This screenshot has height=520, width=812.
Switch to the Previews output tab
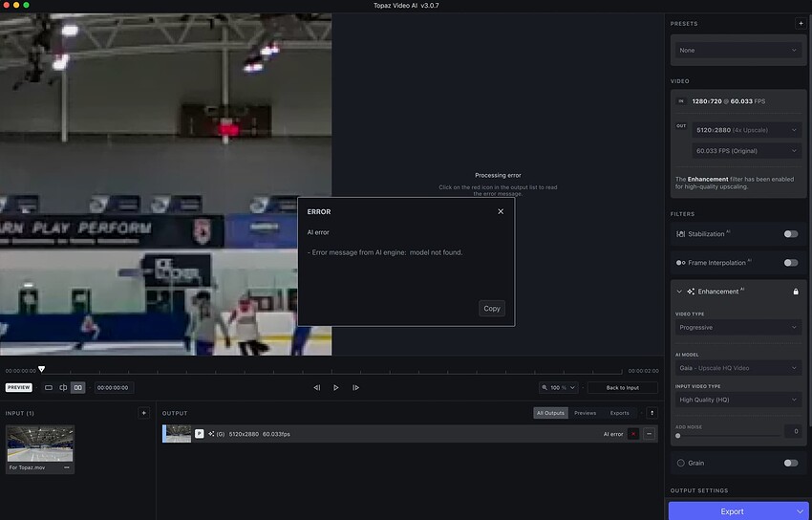click(x=585, y=413)
